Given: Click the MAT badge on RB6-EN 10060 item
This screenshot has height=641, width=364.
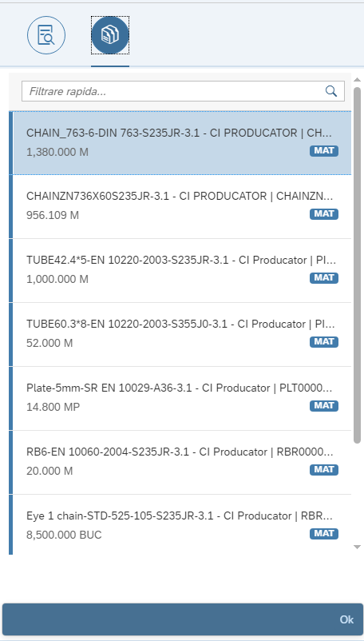Looking at the screenshot, I should [x=324, y=470].
